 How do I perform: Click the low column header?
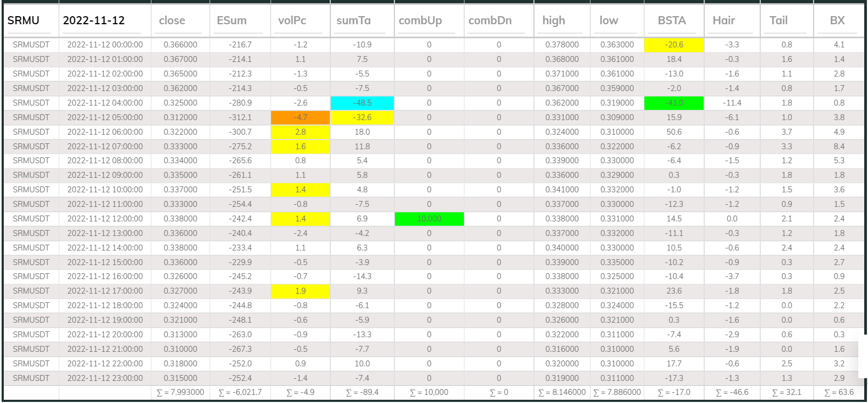[609, 20]
